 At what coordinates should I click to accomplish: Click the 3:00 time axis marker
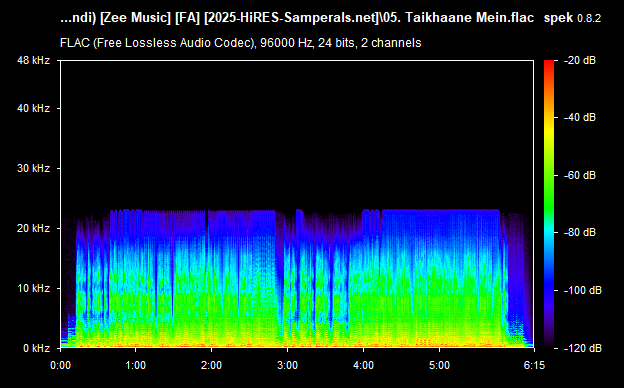[x=287, y=365]
